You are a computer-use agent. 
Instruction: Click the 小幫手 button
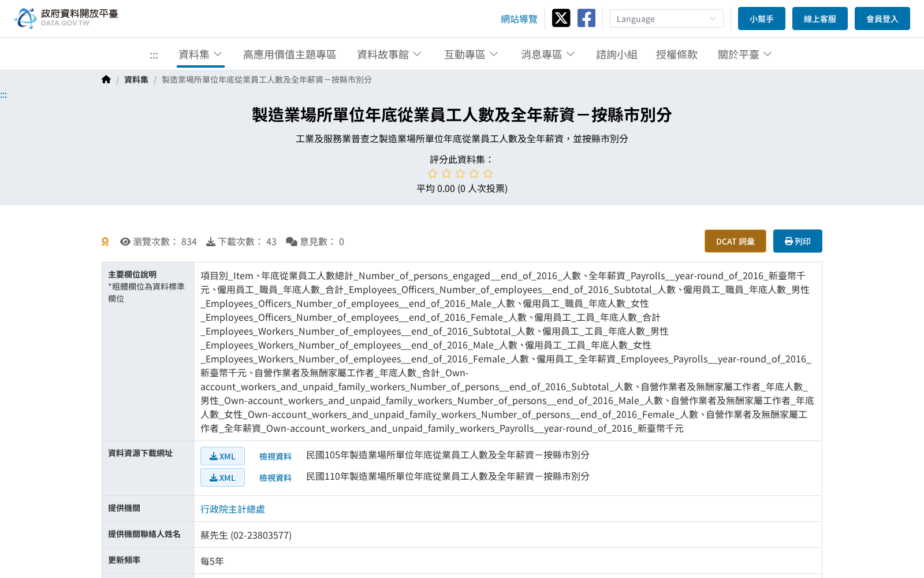click(762, 18)
